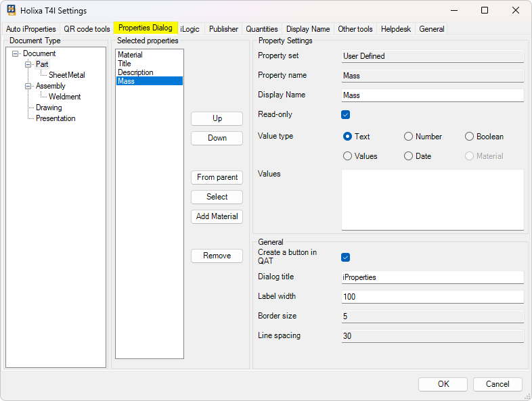Screen dimensions: 532x401
Task: Move selected property Up
Action: [x=217, y=118]
